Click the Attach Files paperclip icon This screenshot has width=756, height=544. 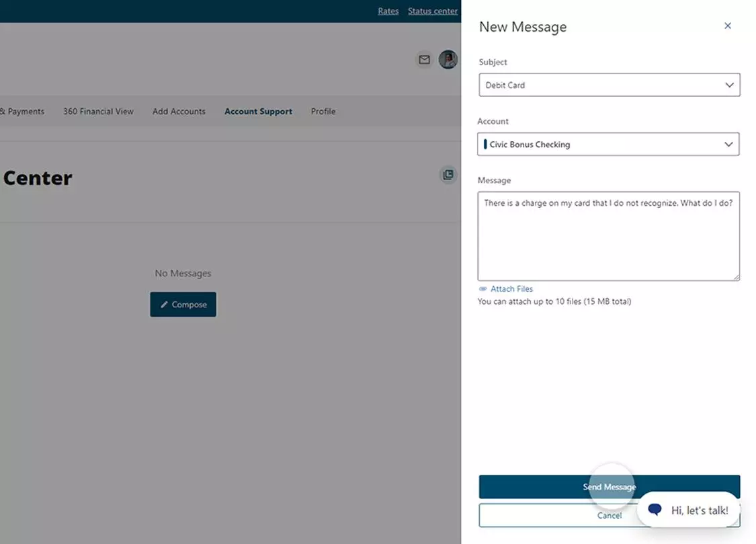pos(482,288)
